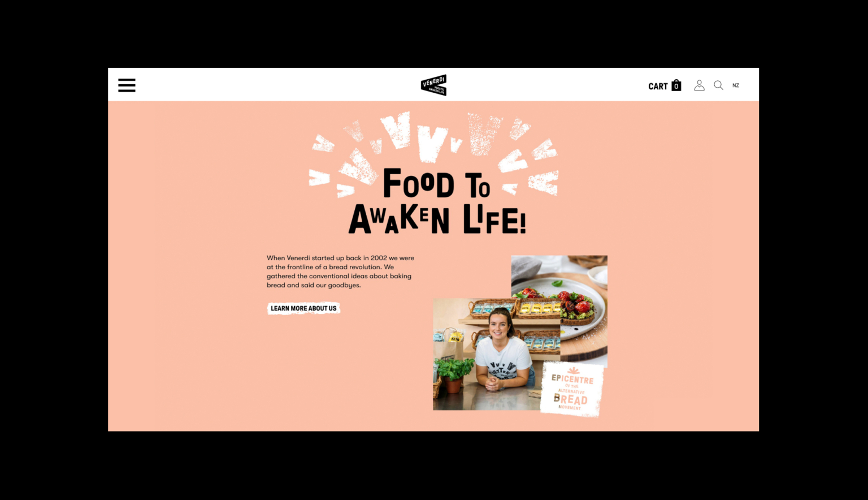Click the 'Awaken Life!' headline line

[x=437, y=219]
